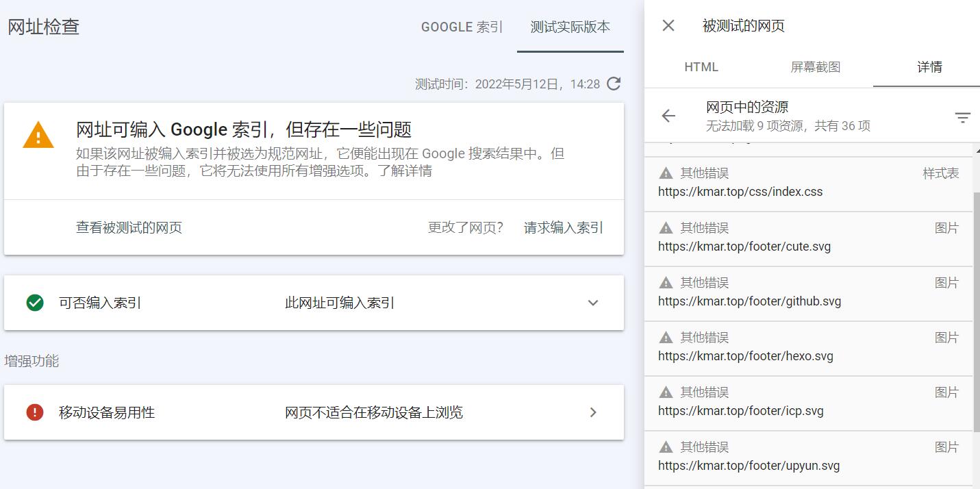Viewport: 980px width, 489px height.
Task: Select the 测试实际版本 tab
Action: pos(570,27)
